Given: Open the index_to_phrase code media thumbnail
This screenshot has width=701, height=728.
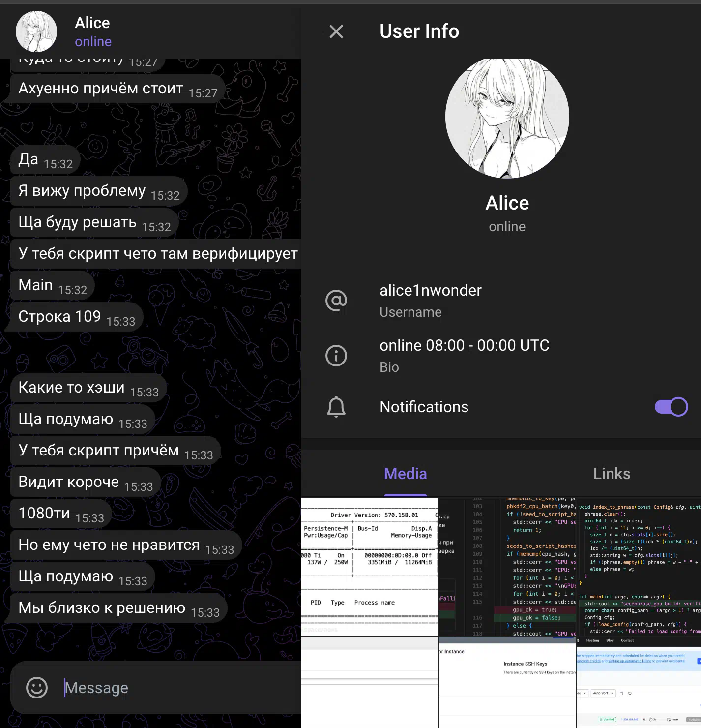Looking at the screenshot, I should pyautogui.click(x=639, y=567).
